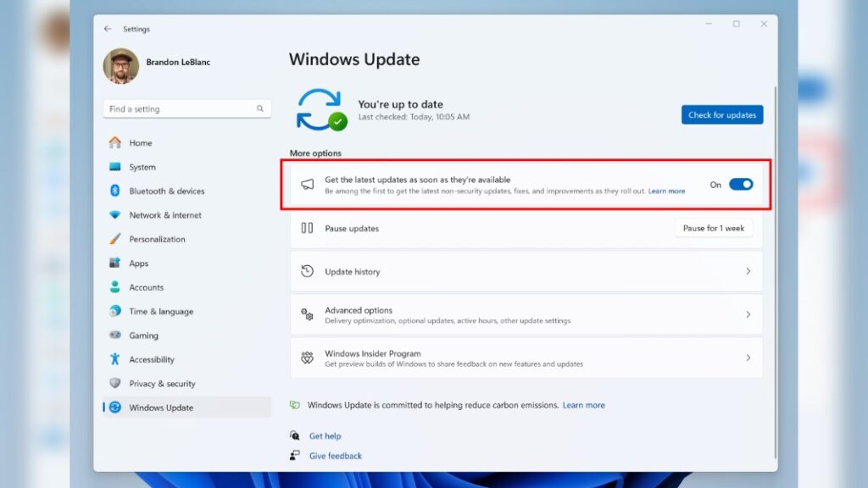Select the Accessibility icon
868x488 pixels.
pyautogui.click(x=121, y=359)
